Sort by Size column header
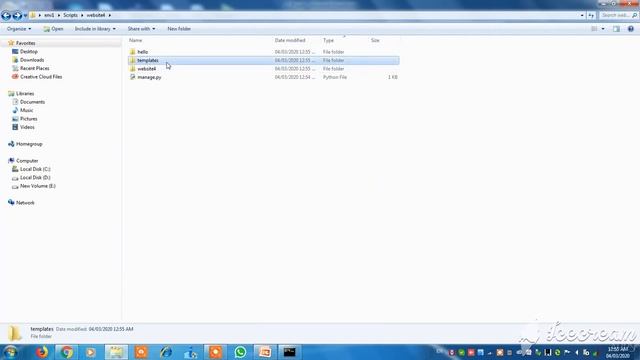 click(x=375, y=40)
